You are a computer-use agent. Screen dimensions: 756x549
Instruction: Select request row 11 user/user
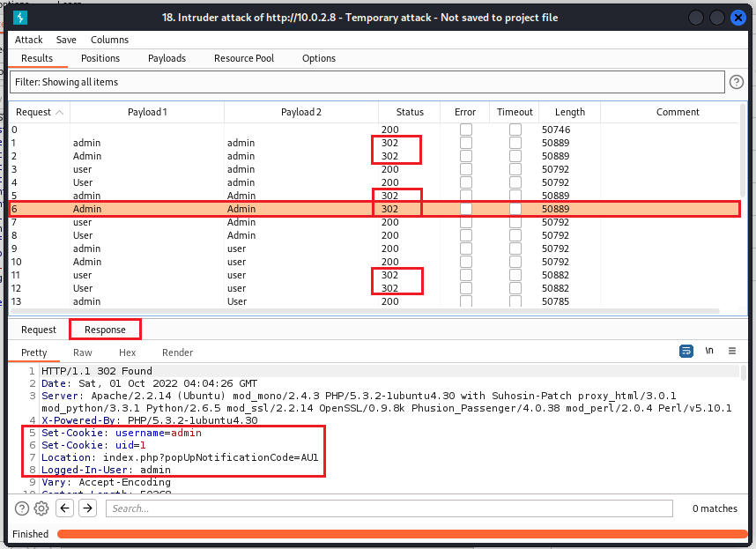374,275
